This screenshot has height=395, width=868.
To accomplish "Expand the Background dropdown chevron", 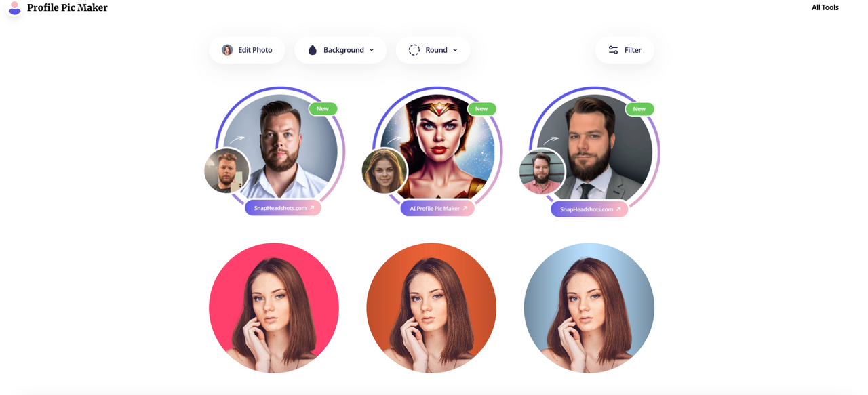I will coord(372,50).
